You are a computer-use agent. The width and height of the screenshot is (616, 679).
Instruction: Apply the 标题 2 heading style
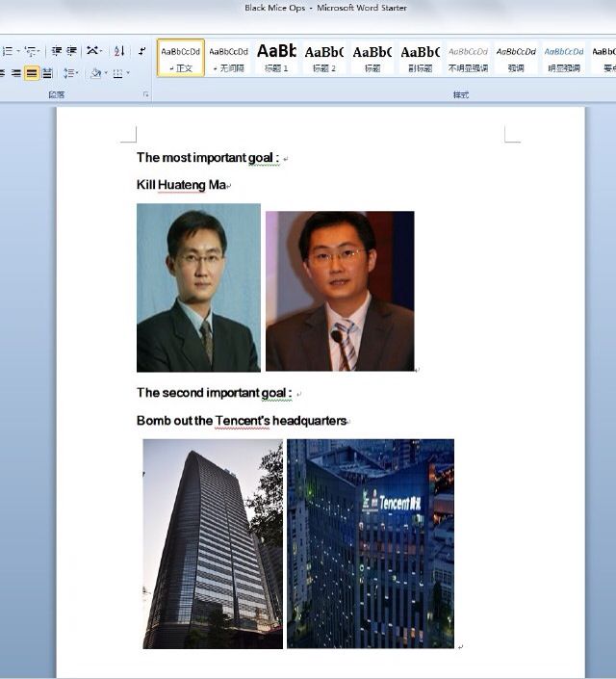[x=324, y=58]
